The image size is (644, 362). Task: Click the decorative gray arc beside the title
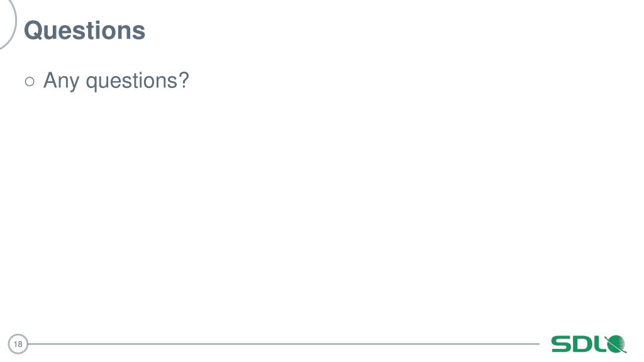9,24
